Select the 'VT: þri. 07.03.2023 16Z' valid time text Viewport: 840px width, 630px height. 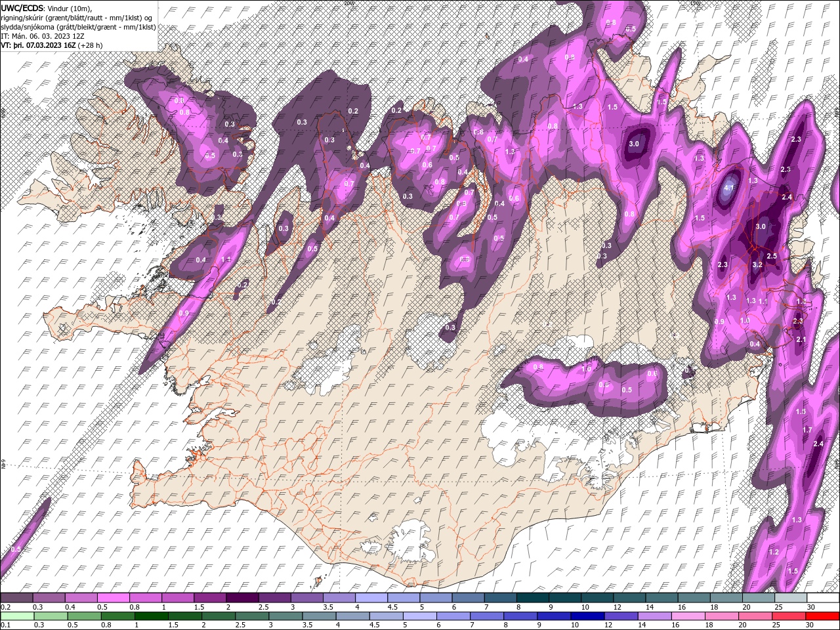pyautogui.click(x=38, y=46)
